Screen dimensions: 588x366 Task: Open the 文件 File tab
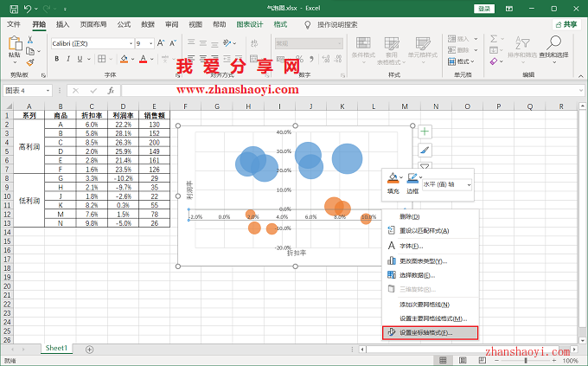point(14,24)
